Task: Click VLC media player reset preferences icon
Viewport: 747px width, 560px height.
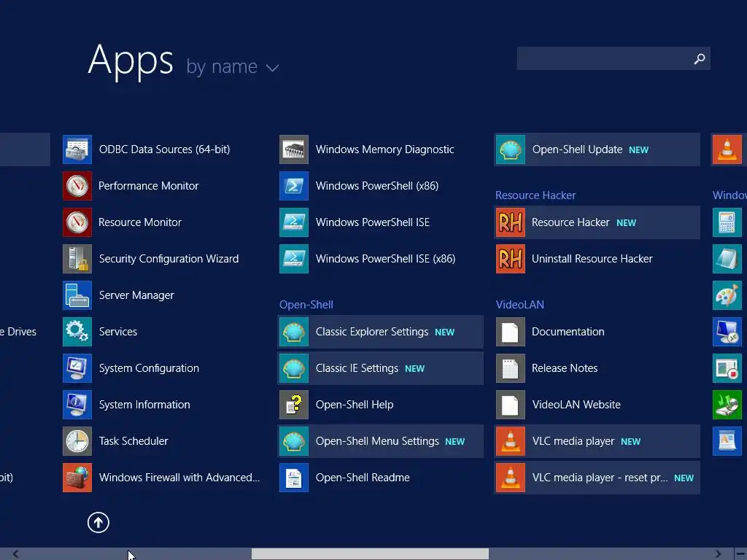Action: [511, 478]
